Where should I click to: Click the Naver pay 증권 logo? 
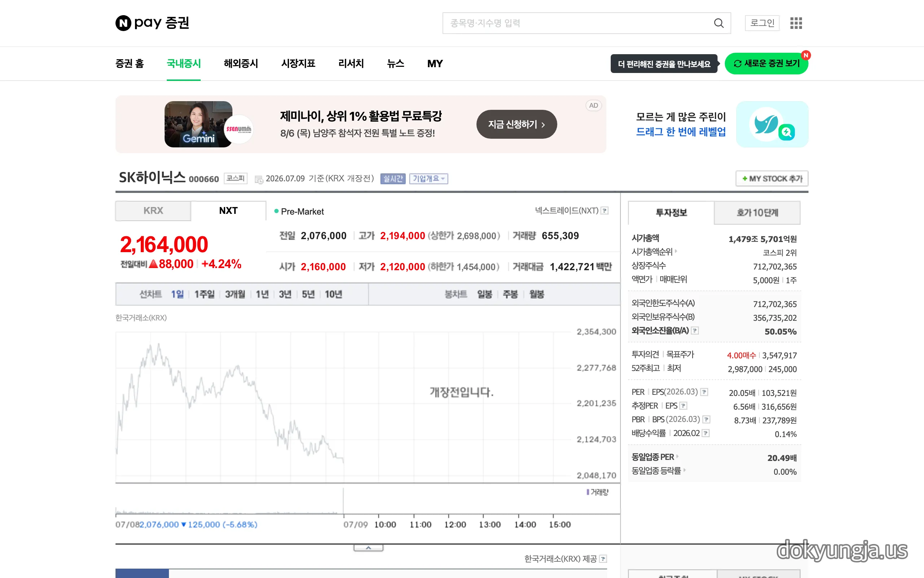pos(152,23)
